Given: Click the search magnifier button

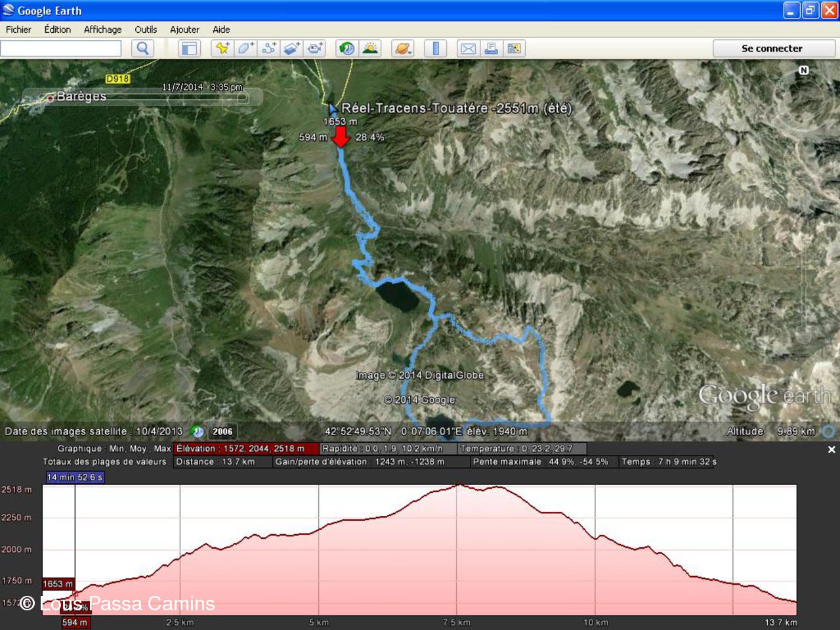Looking at the screenshot, I should click(142, 49).
